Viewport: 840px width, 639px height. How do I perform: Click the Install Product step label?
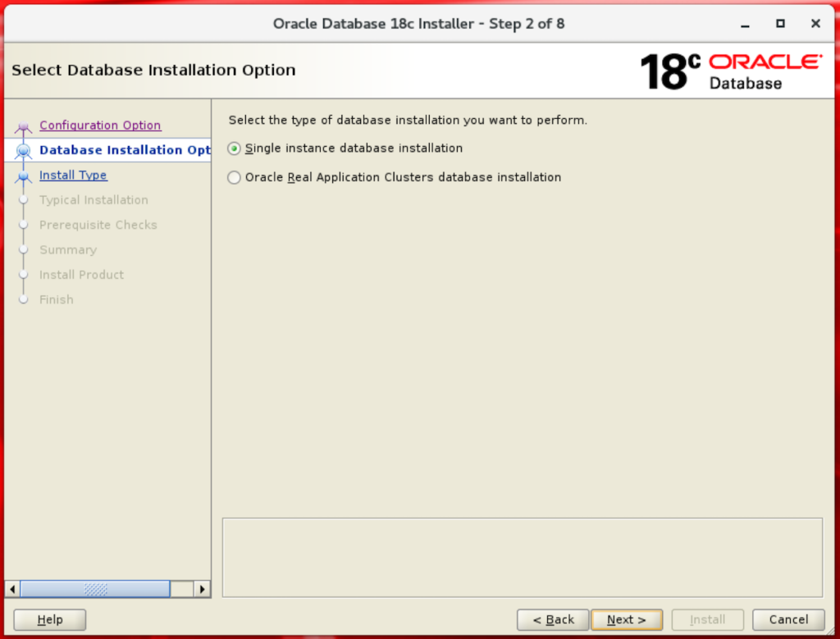pyautogui.click(x=81, y=275)
